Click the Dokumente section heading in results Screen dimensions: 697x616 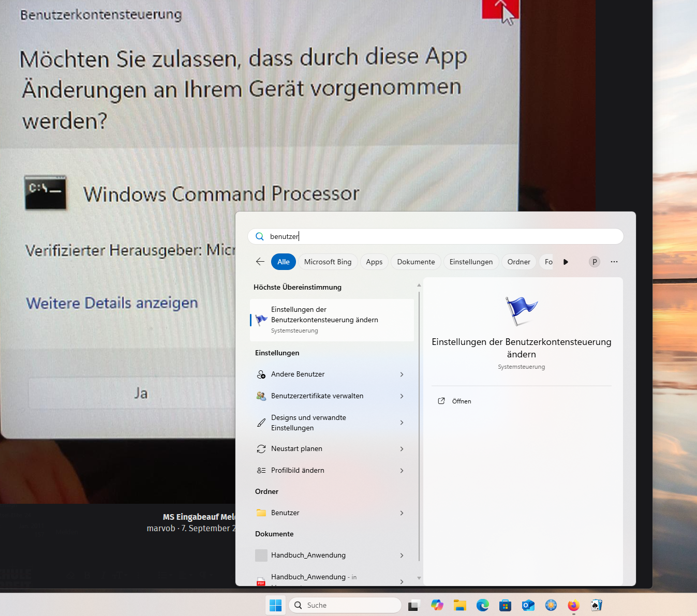[x=274, y=534]
